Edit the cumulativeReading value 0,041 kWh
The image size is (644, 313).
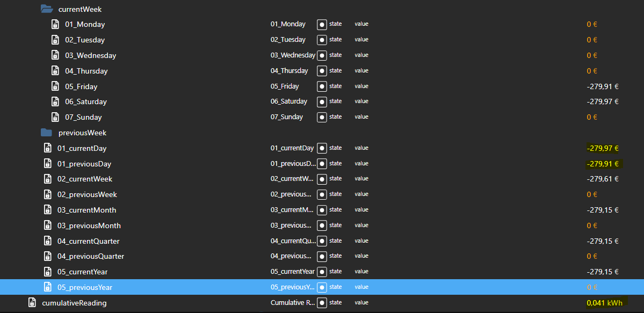[x=605, y=303]
